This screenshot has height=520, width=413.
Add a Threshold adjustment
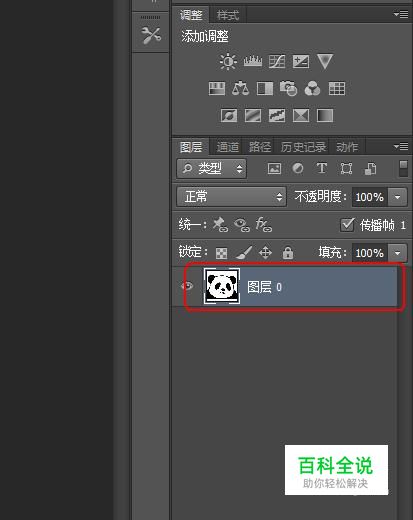point(277,116)
